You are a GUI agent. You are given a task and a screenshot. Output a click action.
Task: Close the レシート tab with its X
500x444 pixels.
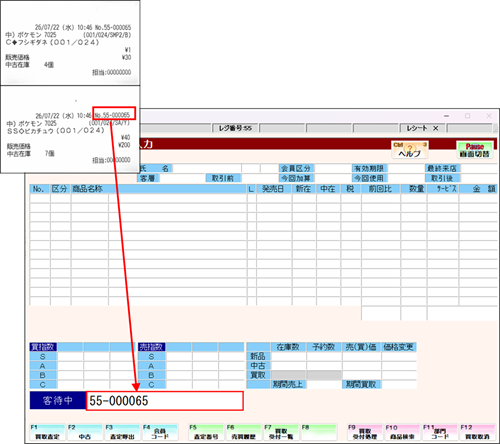436,128
